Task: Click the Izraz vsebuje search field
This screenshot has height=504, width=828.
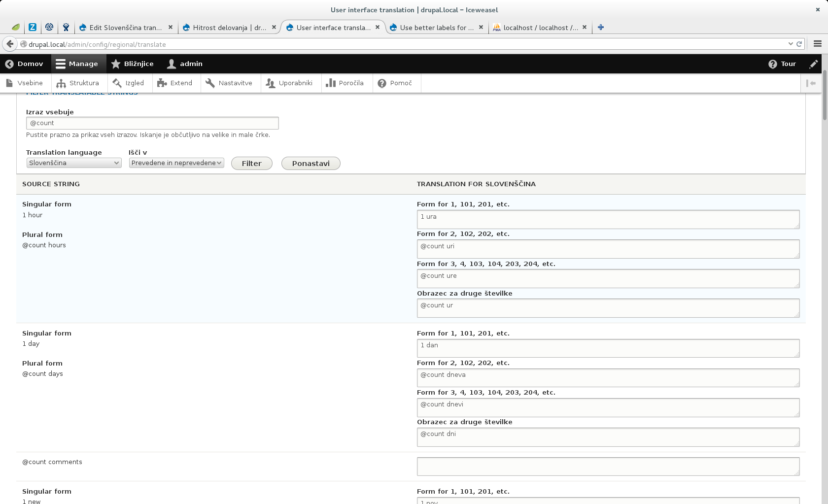Action: 152,123
